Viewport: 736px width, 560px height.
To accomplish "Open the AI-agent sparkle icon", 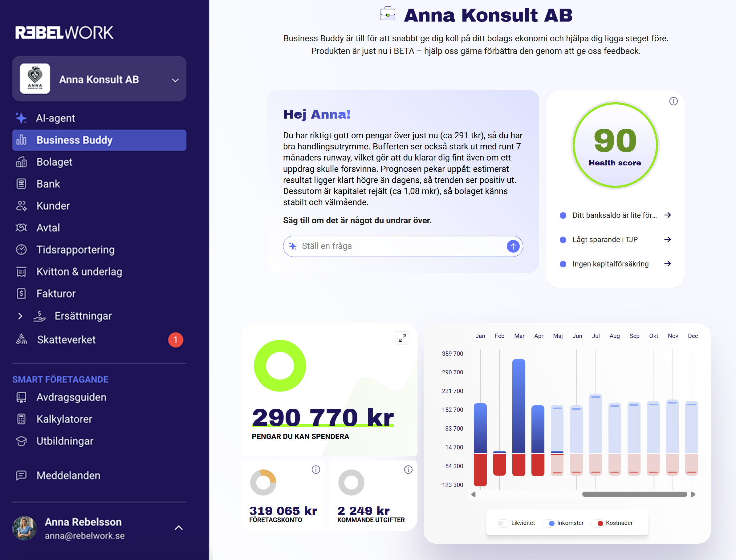I will point(21,118).
